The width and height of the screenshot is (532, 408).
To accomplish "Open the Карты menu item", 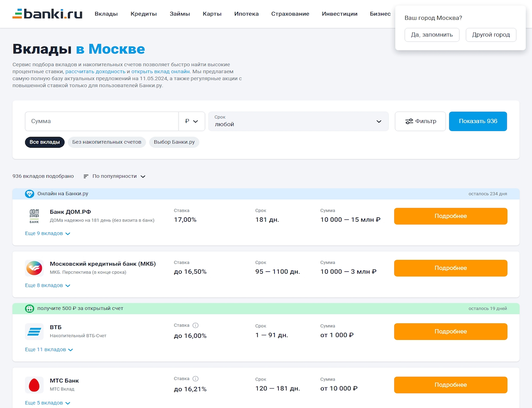I will (212, 14).
